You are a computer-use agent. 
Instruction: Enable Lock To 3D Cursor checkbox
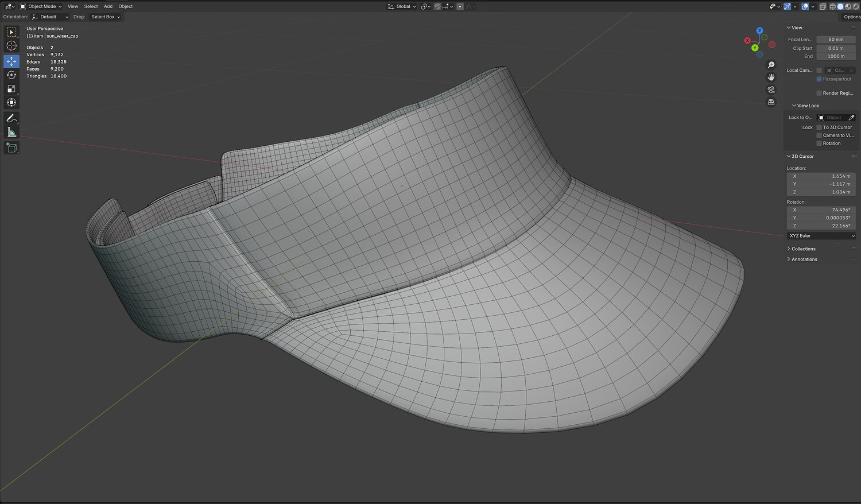click(x=819, y=127)
